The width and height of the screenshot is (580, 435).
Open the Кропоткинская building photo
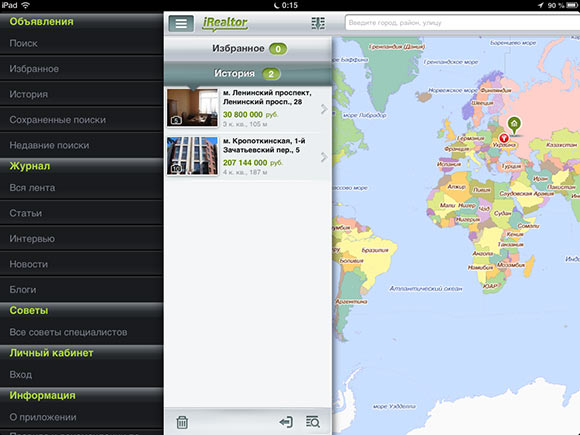[192, 156]
